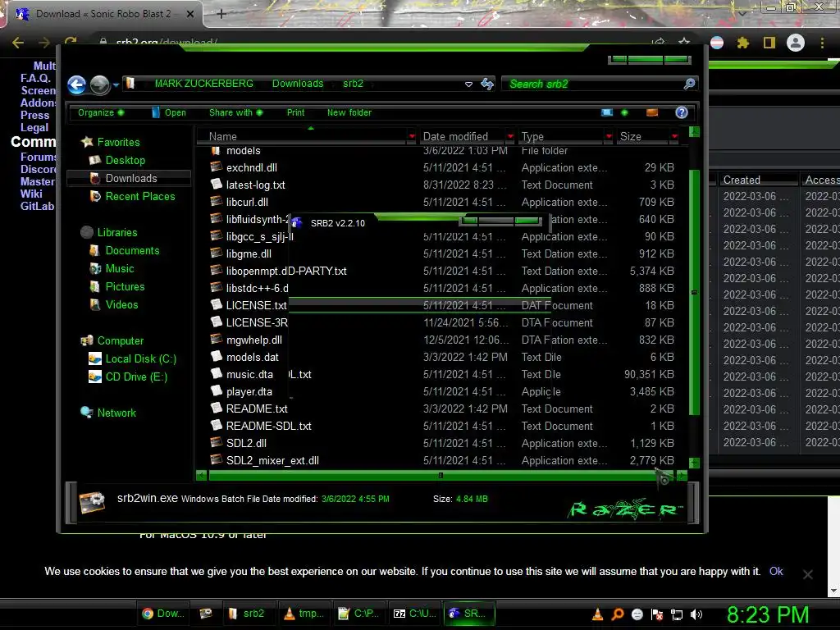840x630 pixels.
Task: Click the vertical scrollbar in file list
Action: (694, 293)
